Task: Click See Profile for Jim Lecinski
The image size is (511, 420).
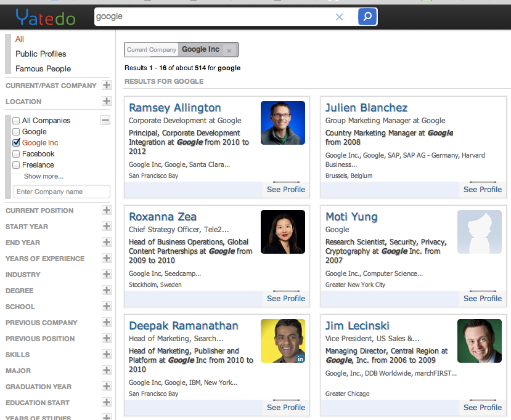Action: point(482,408)
